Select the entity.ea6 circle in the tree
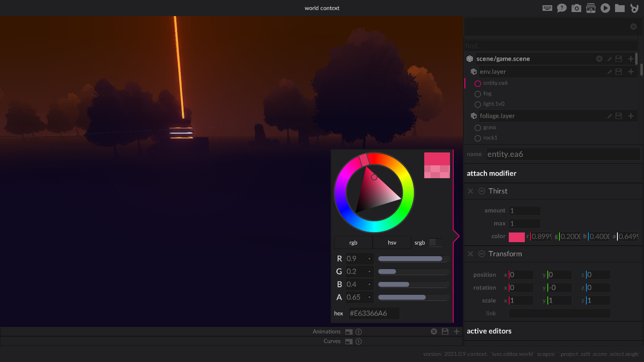This screenshot has height=362, width=644. pos(478,83)
